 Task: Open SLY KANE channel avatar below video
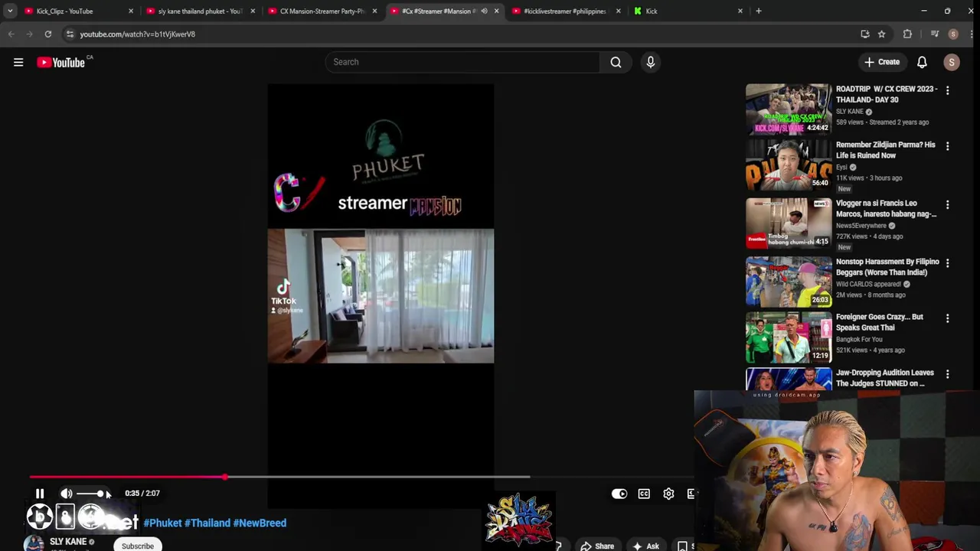pyautogui.click(x=34, y=543)
